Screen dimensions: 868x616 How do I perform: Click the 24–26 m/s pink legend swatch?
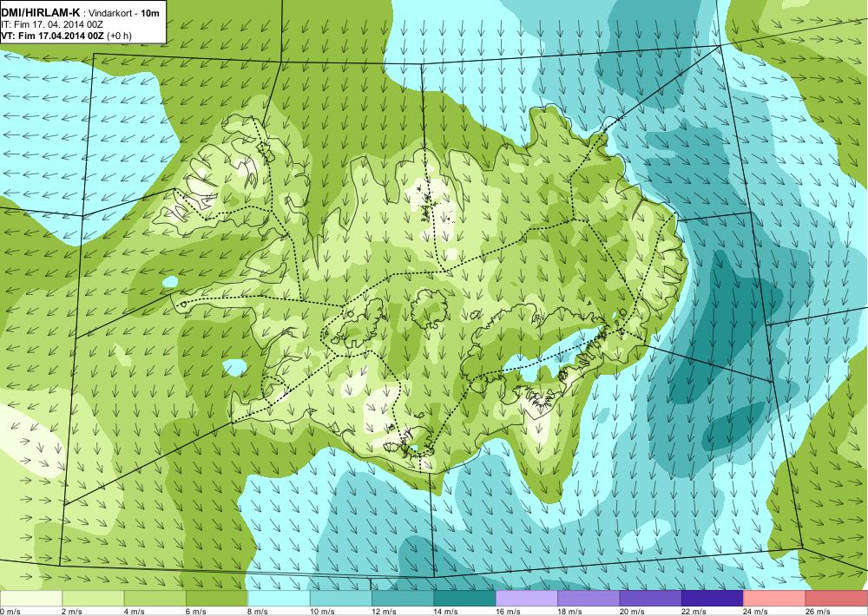[775, 599]
